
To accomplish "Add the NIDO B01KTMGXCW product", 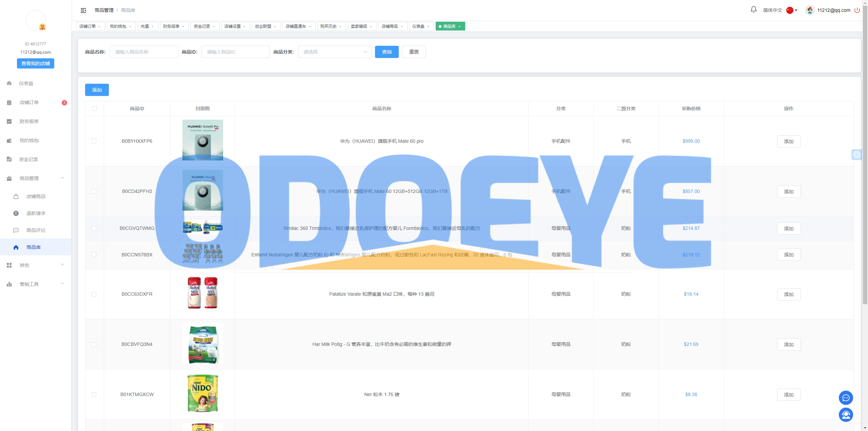I will tap(789, 395).
